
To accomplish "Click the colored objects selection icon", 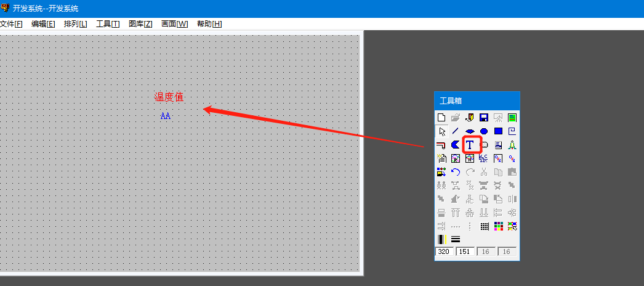I will [x=512, y=226].
